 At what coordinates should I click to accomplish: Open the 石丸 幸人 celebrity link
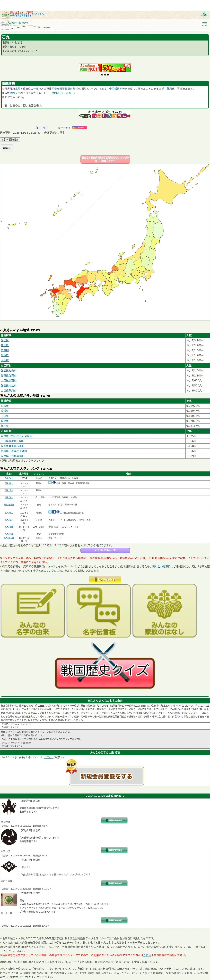[x=9, y=520]
